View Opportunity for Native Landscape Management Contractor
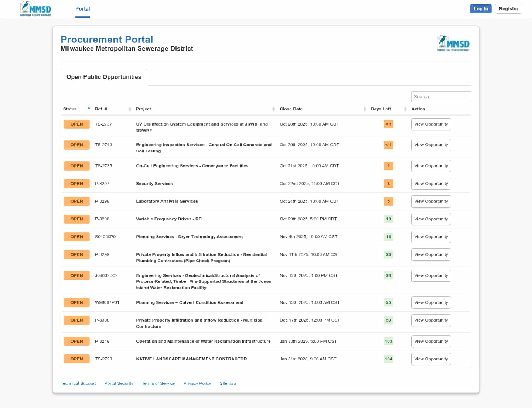The image size is (532, 408). point(431,359)
